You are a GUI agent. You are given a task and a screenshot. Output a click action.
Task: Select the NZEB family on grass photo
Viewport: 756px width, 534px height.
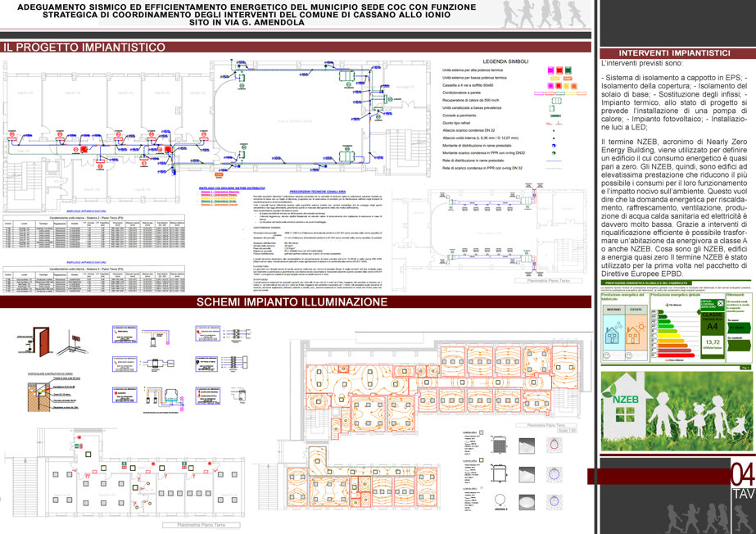[x=677, y=411]
